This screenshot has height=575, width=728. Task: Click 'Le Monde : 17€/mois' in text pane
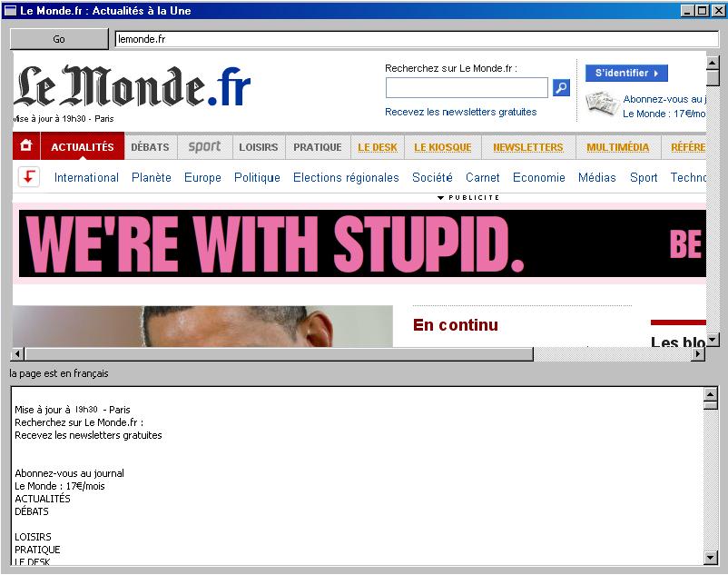[59, 486]
